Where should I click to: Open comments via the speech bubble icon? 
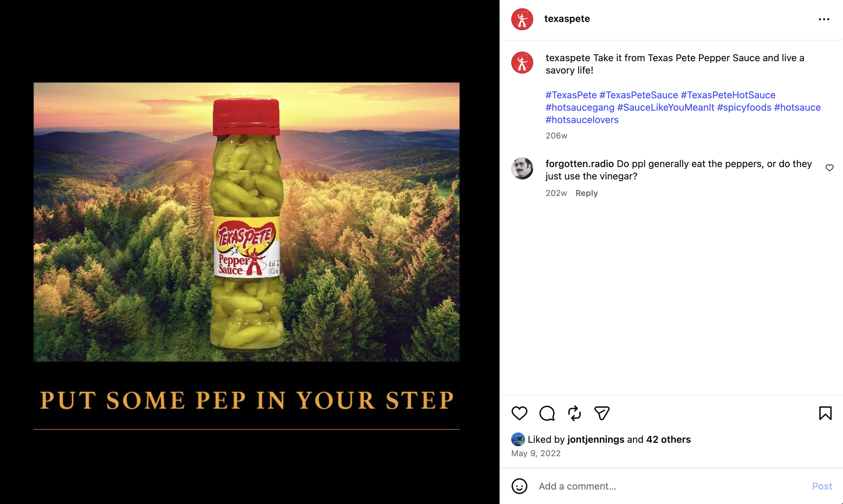click(x=547, y=413)
